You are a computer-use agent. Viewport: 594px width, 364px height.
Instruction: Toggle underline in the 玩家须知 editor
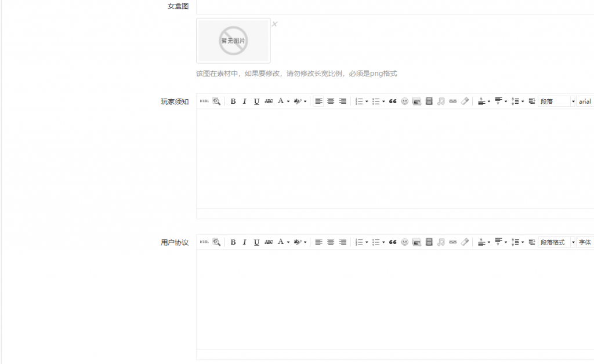tap(256, 101)
